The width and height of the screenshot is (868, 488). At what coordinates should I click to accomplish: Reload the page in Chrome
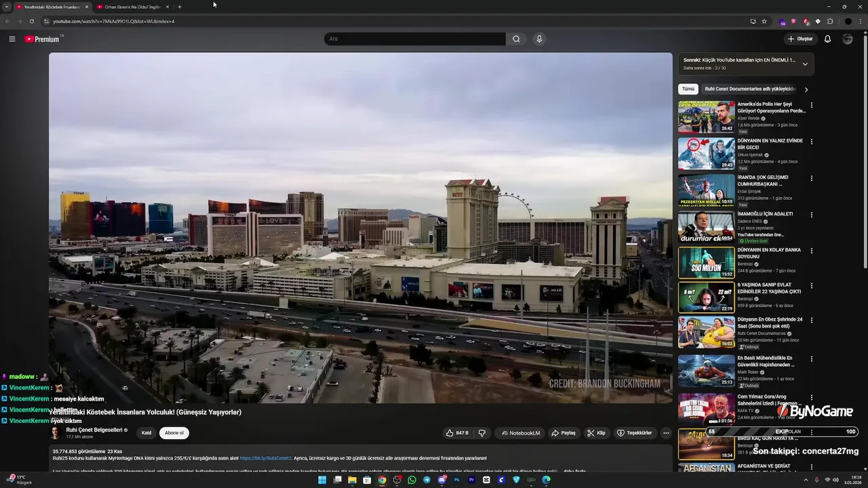pyautogui.click(x=31, y=21)
